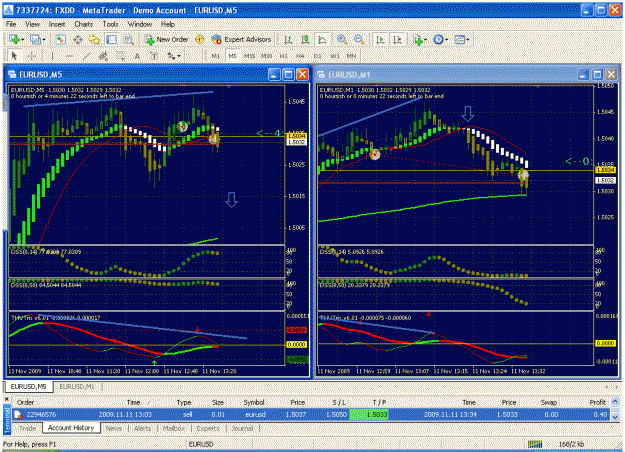Viewport: 625px width, 452px height.
Task: Open the Account History tab
Action: click(x=71, y=428)
